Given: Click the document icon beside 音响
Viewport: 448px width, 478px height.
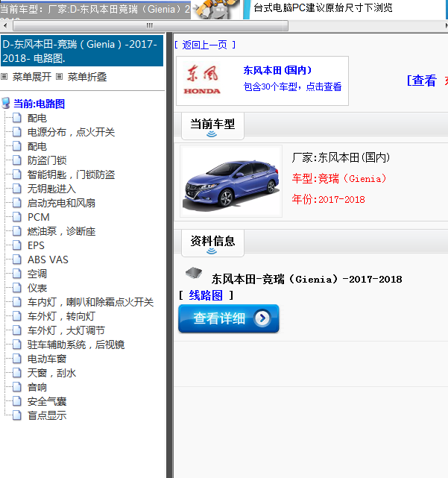Looking at the screenshot, I should tap(16, 387).
